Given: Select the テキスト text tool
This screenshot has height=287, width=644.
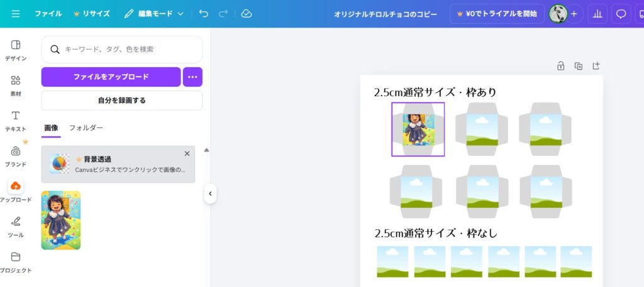Looking at the screenshot, I should 16,121.
